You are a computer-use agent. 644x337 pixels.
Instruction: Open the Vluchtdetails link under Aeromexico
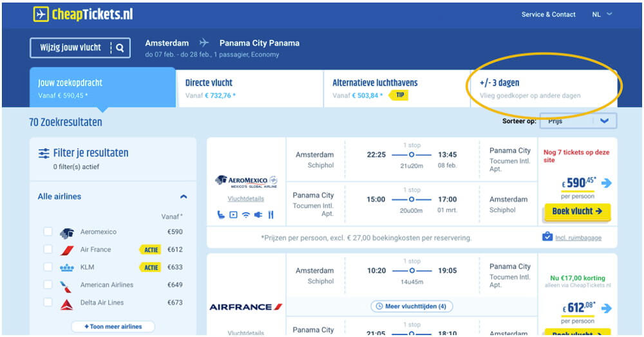pos(246,199)
